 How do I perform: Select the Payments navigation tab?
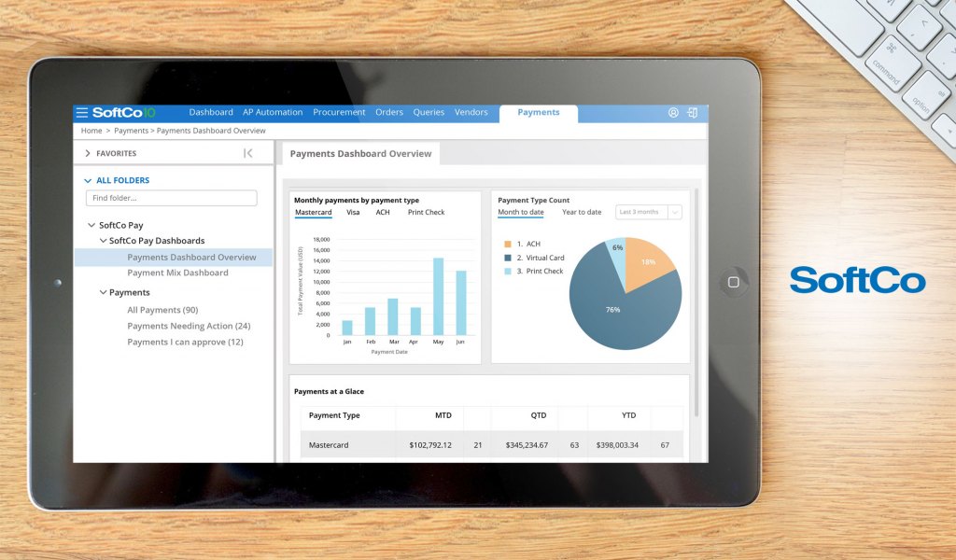(539, 111)
